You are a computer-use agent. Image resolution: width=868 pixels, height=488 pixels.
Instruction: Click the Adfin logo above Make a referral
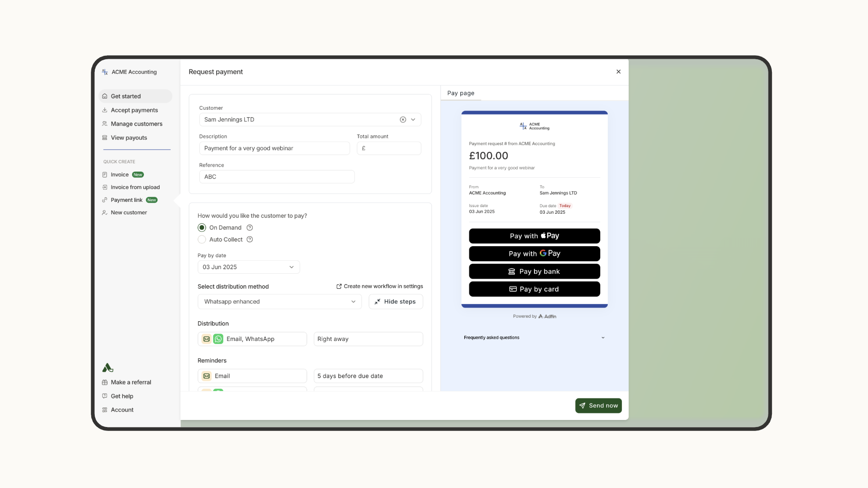pyautogui.click(x=108, y=367)
